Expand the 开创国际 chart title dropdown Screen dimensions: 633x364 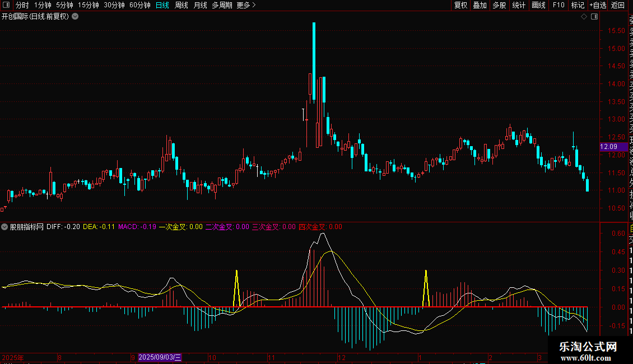(x=75, y=16)
